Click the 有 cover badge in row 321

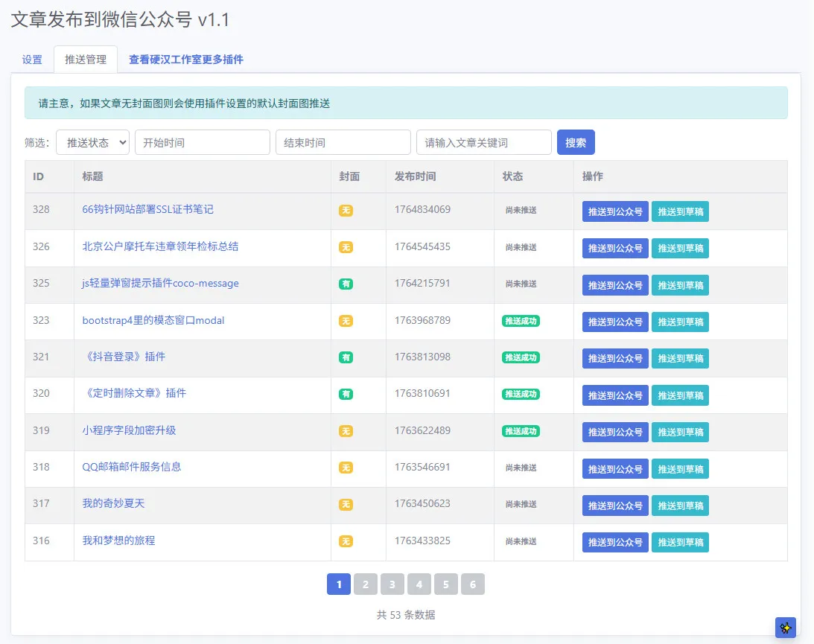[346, 357]
